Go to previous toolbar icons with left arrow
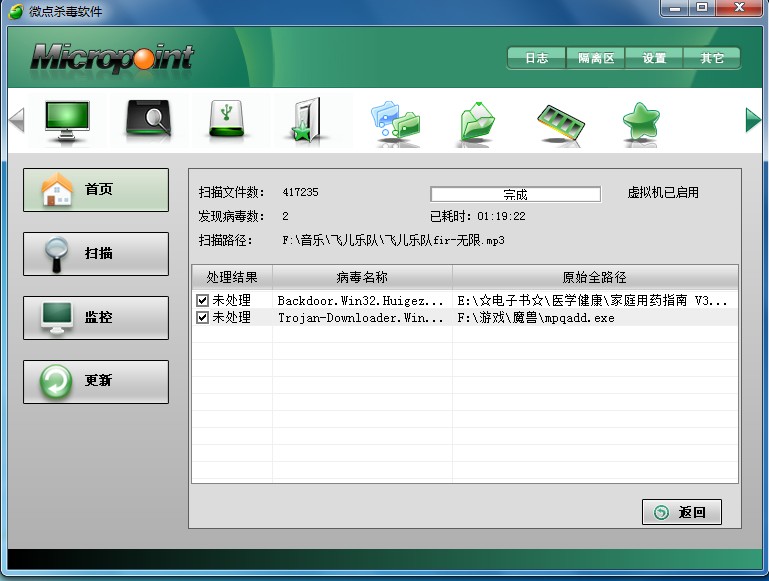Screen dimensions: 769x581 point(17,120)
